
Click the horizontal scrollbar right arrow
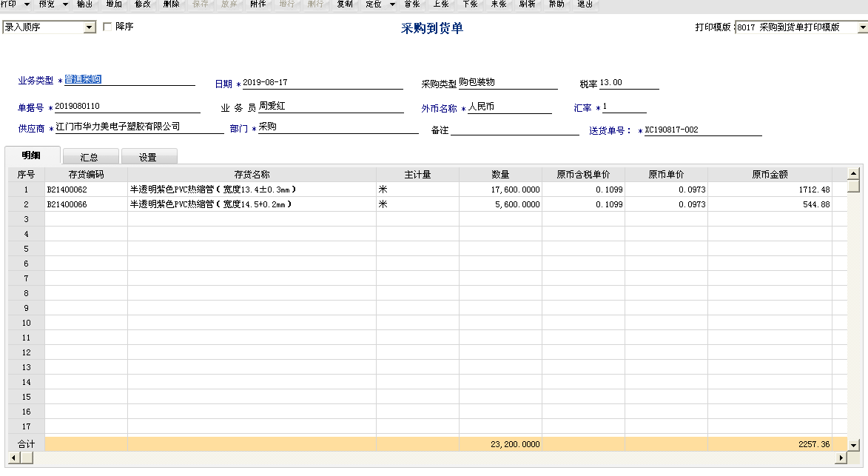pos(841,457)
